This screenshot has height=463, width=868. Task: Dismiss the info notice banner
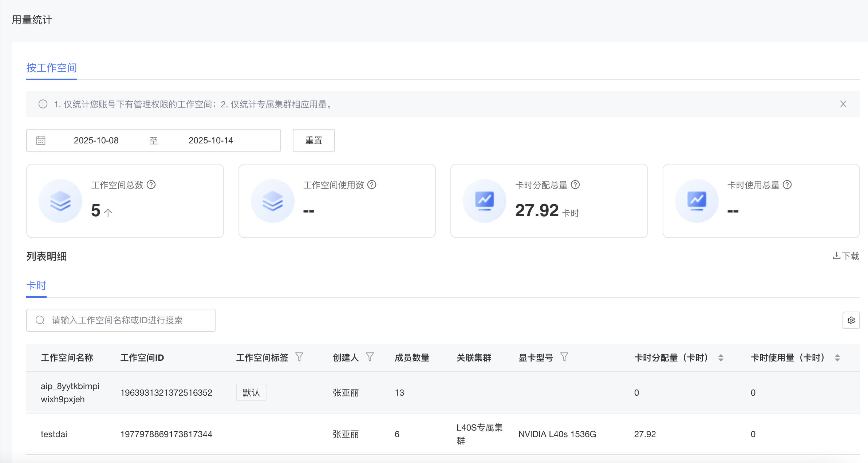[x=843, y=104]
